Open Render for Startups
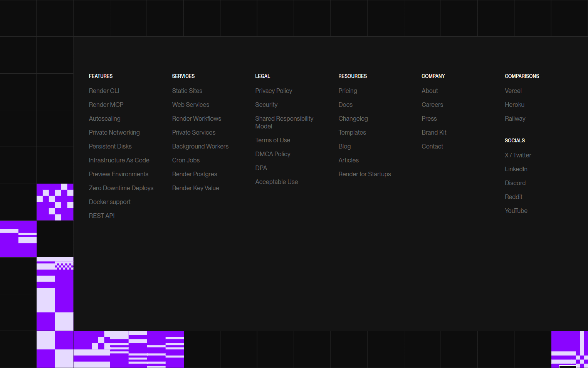 click(365, 174)
